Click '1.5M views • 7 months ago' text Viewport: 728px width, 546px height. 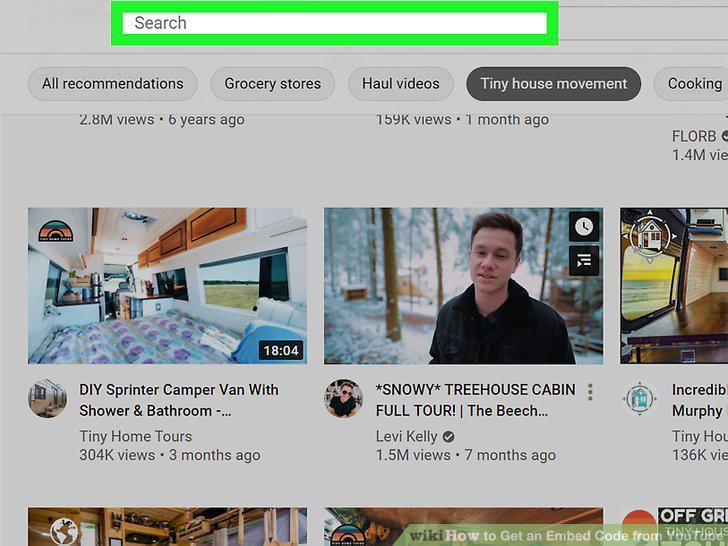[x=466, y=455]
